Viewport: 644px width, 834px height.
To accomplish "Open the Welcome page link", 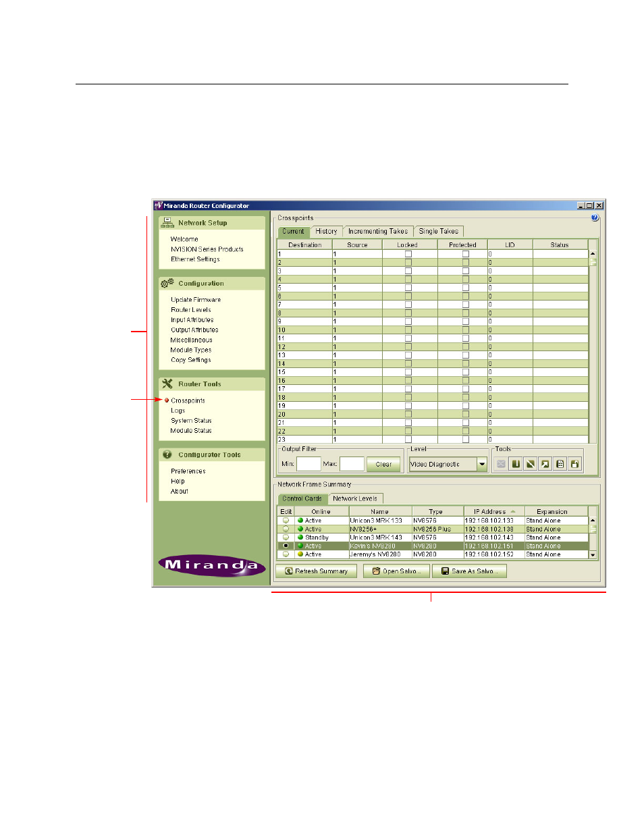I will tap(184, 239).
